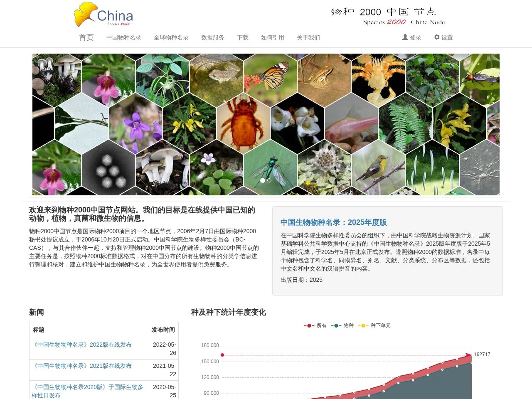Click the monarch butterfly hexagon thumbnail
Viewport: 532px width, 399px height.
270,77
